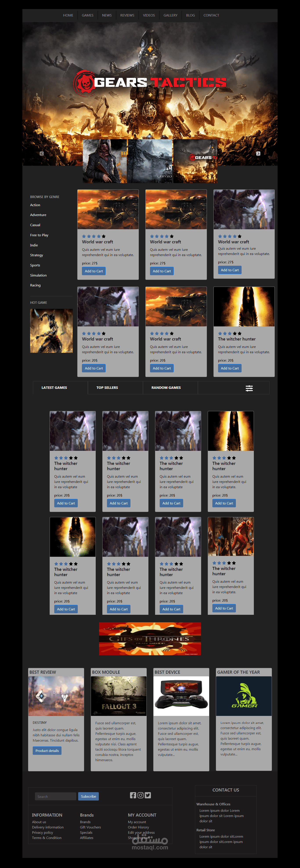Browse the Sports genre
This screenshot has height=868, width=300.
(35, 265)
